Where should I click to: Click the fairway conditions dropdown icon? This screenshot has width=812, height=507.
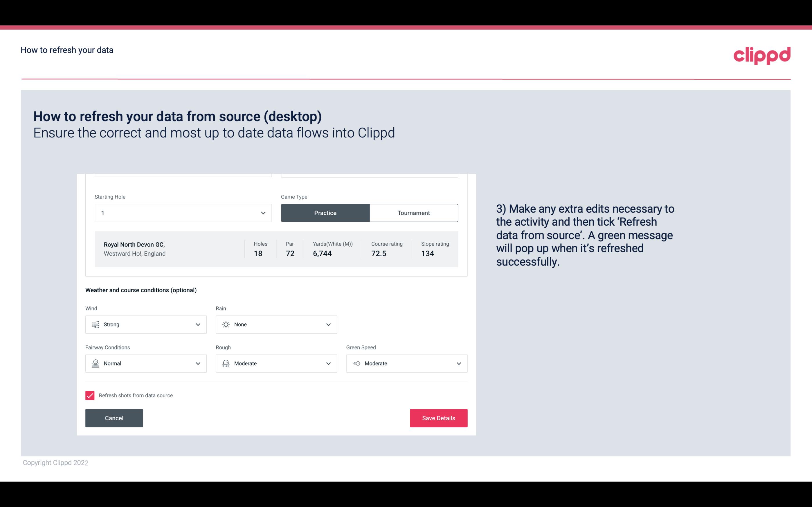[198, 363]
